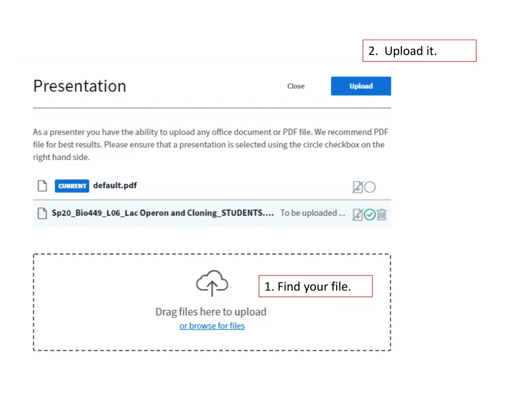This screenshot has height=399, width=532.
Task: Click the 'To be uploaded ...' status text
Action: click(312, 213)
